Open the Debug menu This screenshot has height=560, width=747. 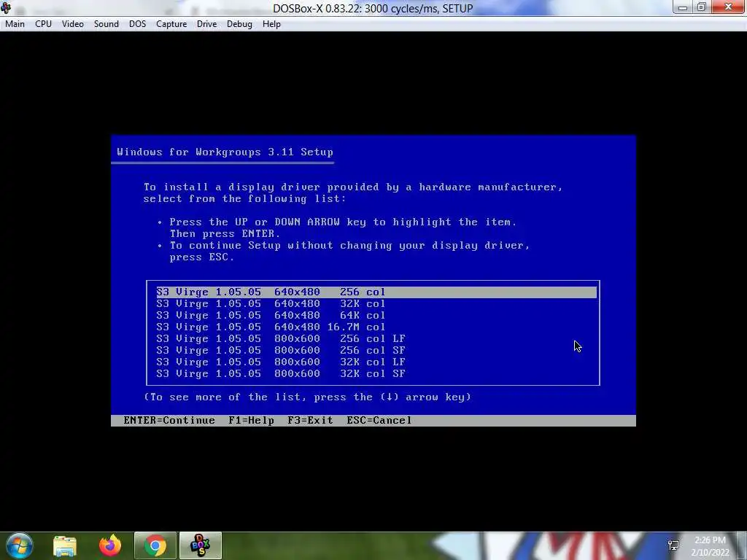pos(239,24)
